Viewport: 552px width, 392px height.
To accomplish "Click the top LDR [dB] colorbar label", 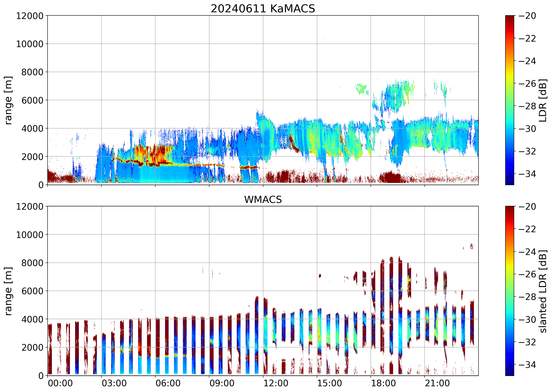I will [x=543, y=100].
